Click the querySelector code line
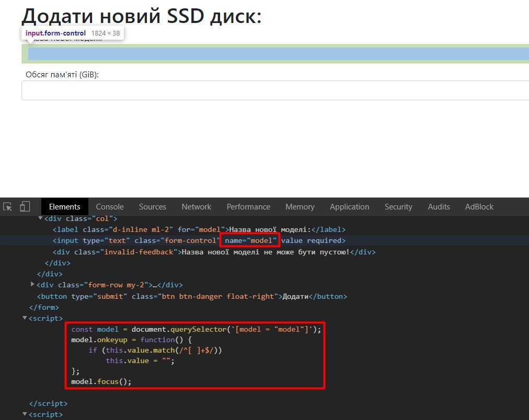Viewport: 529px width, 420px height. point(196,329)
